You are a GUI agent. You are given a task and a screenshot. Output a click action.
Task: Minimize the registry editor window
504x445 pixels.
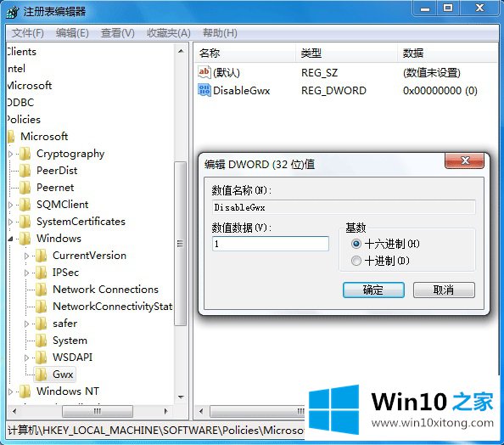click(x=425, y=8)
